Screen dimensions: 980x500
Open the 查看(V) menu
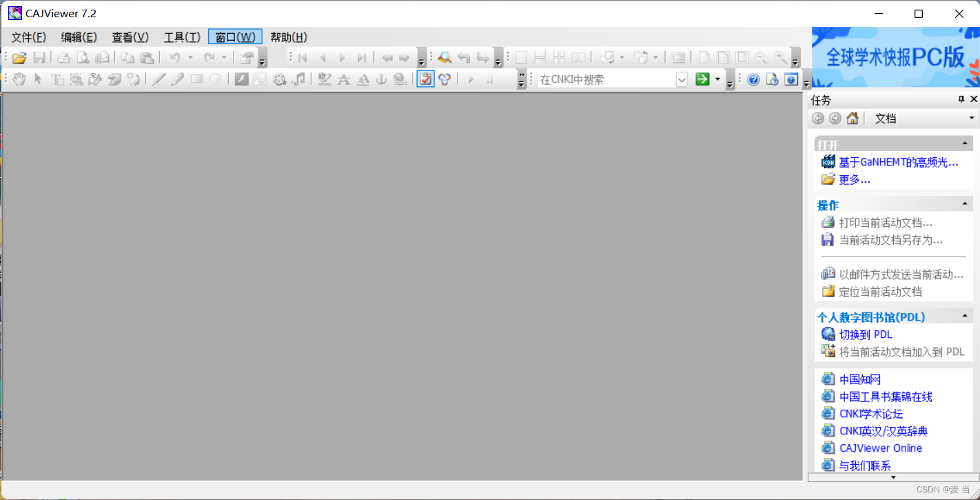coord(130,37)
